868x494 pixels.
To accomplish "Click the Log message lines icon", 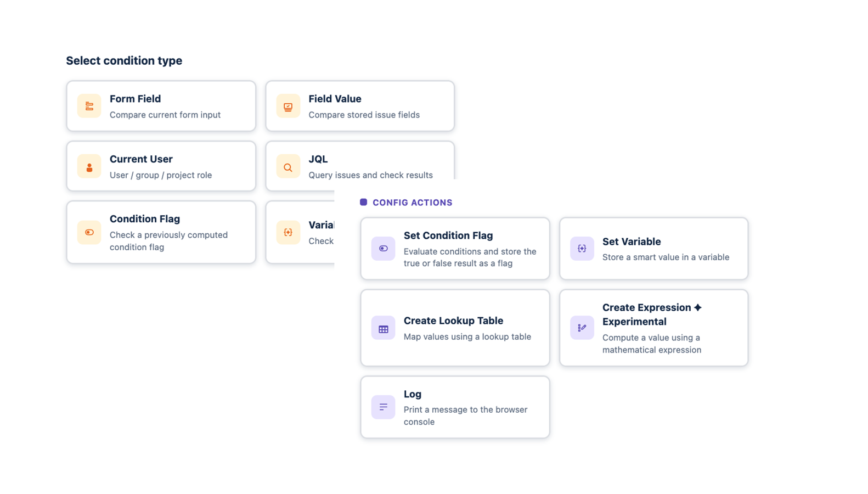I will (x=383, y=407).
